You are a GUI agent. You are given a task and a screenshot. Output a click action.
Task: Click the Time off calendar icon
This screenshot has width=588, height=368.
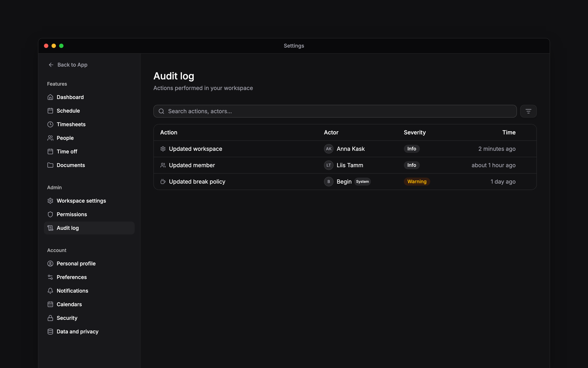(x=50, y=152)
